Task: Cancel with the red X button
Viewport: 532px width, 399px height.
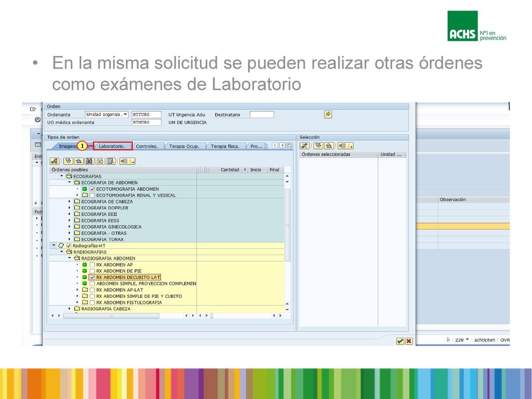Action: [x=409, y=341]
